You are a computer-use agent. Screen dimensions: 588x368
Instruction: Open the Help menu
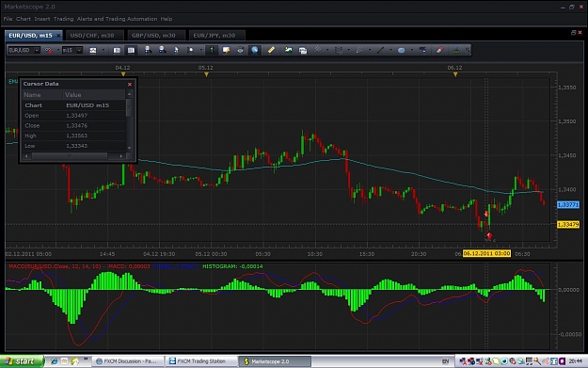pyautogui.click(x=167, y=19)
